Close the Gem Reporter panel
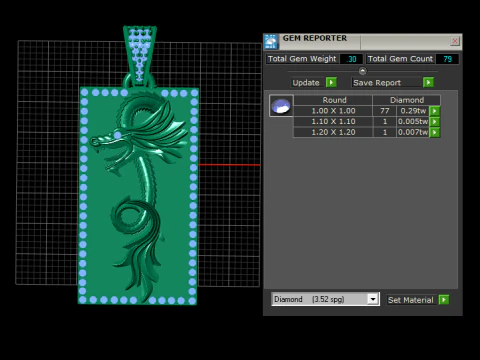 (x=455, y=41)
